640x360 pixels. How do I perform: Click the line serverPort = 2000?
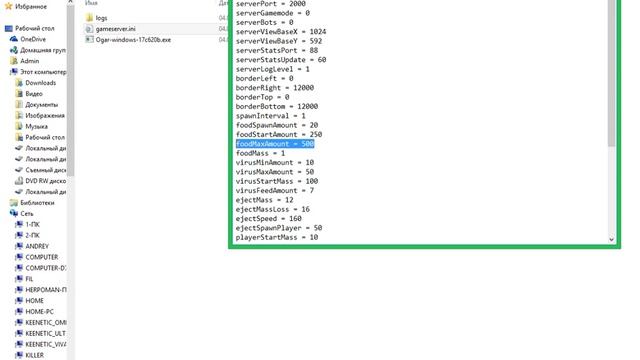pyautogui.click(x=270, y=4)
